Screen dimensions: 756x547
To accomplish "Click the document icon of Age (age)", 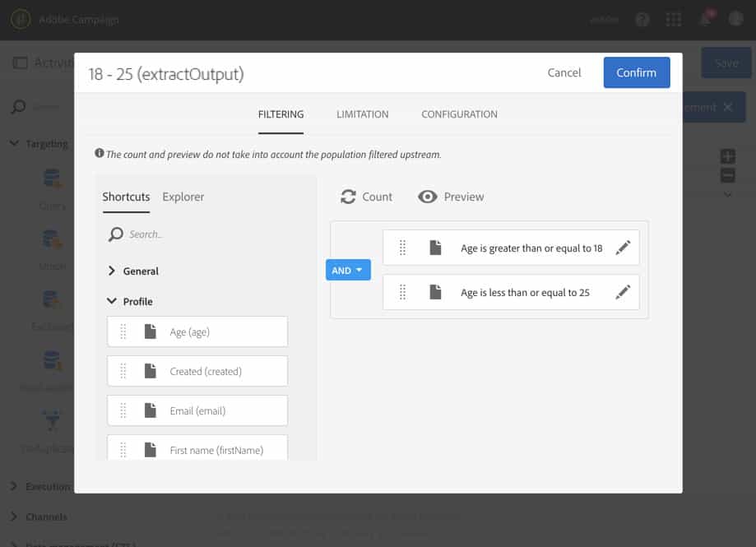I will click(x=151, y=331).
